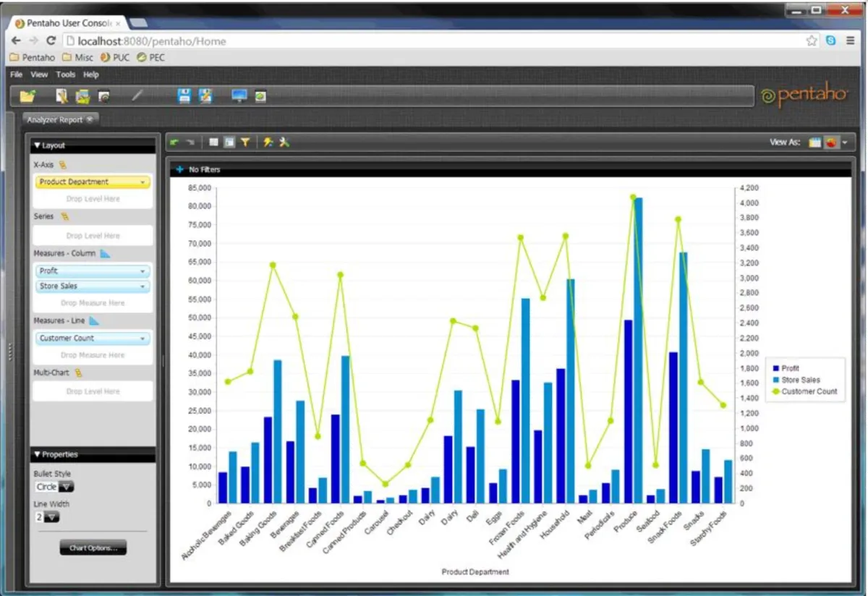Open Product Department field dropdown
Image resolution: width=868 pixels, height=596 pixels.
(142, 182)
